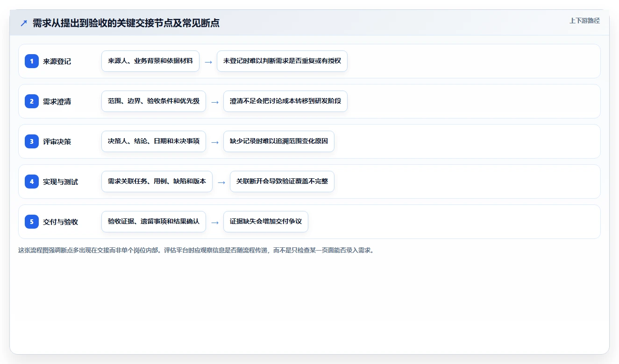Click the 需求澄清 step label
This screenshot has width=619, height=364.
click(x=57, y=101)
